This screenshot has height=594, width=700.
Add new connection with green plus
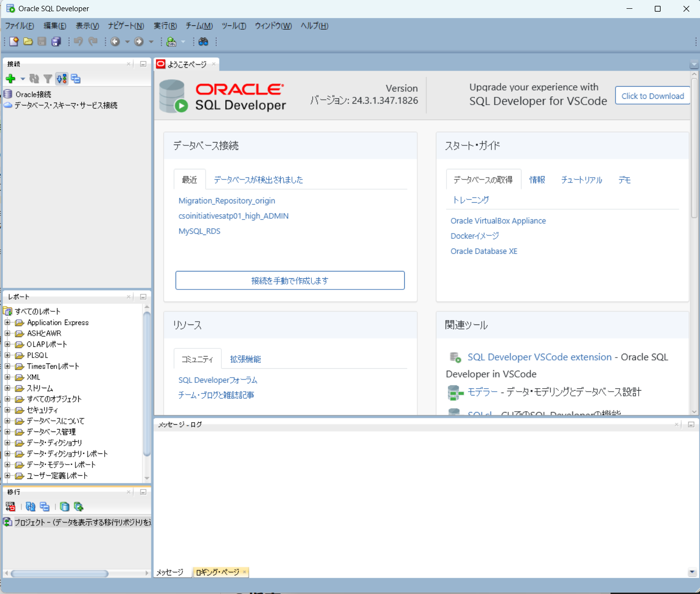11,79
